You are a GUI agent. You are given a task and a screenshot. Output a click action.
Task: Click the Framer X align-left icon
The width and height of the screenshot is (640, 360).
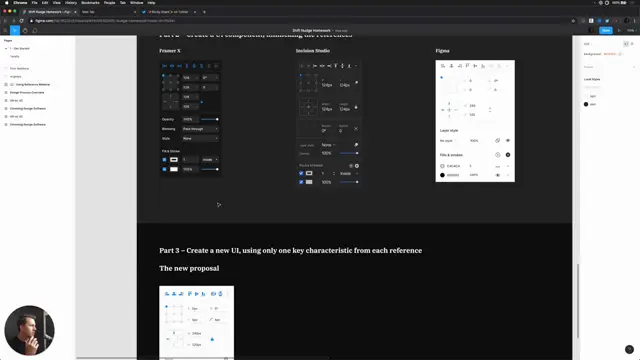coord(164,66)
